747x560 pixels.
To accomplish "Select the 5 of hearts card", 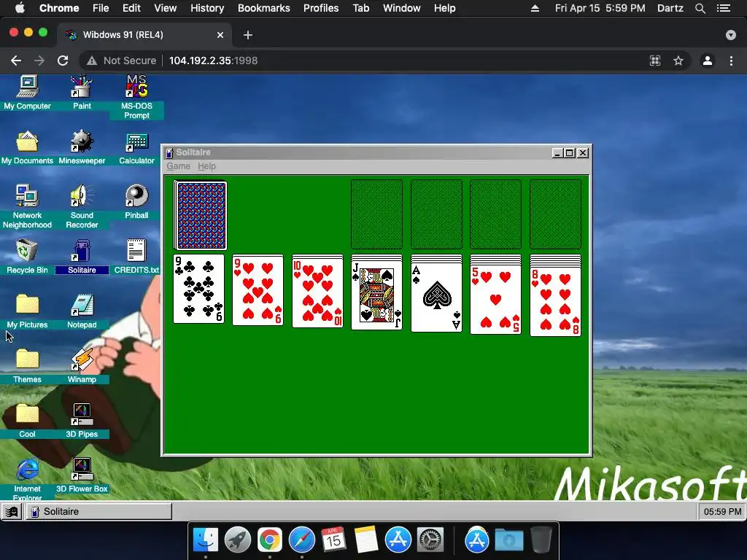I will (495, 300).
